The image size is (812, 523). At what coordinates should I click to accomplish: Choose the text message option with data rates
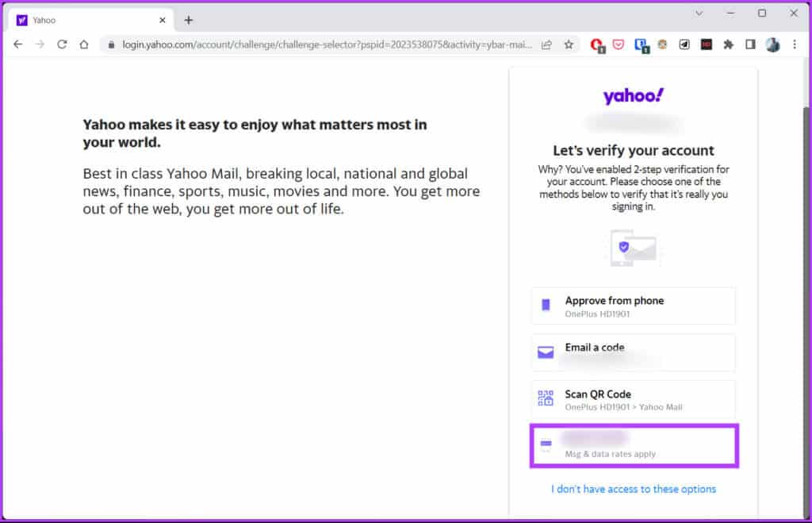tap(634, 446)
